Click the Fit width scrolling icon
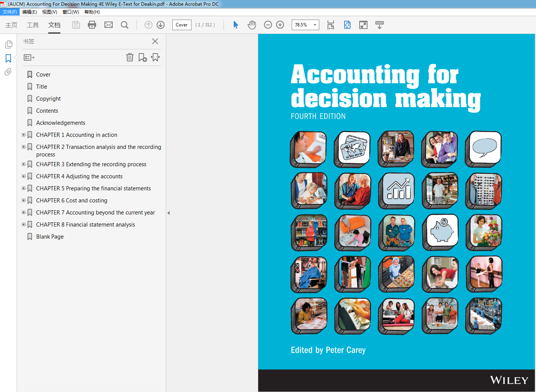Screen dimensions: 536x392 pos(331,25)
